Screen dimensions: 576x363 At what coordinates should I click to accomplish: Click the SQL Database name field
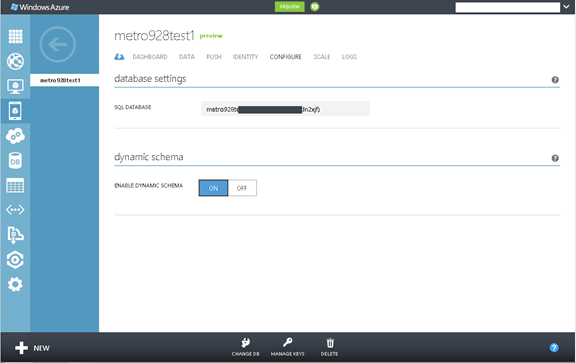[x=285, y=109]
